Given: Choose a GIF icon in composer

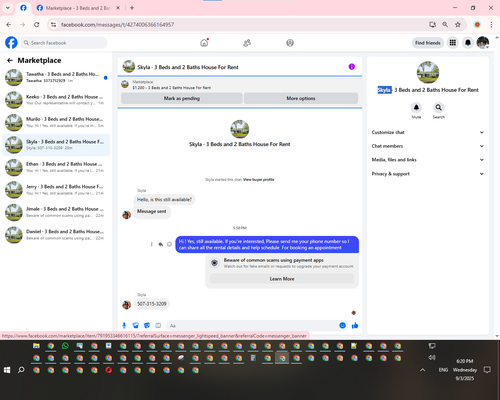Looking at the screenshot, I should [x=158, y=325].
